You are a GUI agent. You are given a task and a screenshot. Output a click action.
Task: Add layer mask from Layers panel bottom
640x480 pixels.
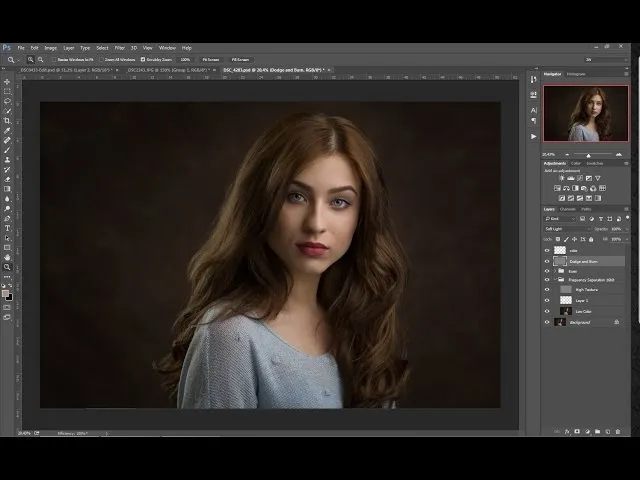[x=577, y=431]
